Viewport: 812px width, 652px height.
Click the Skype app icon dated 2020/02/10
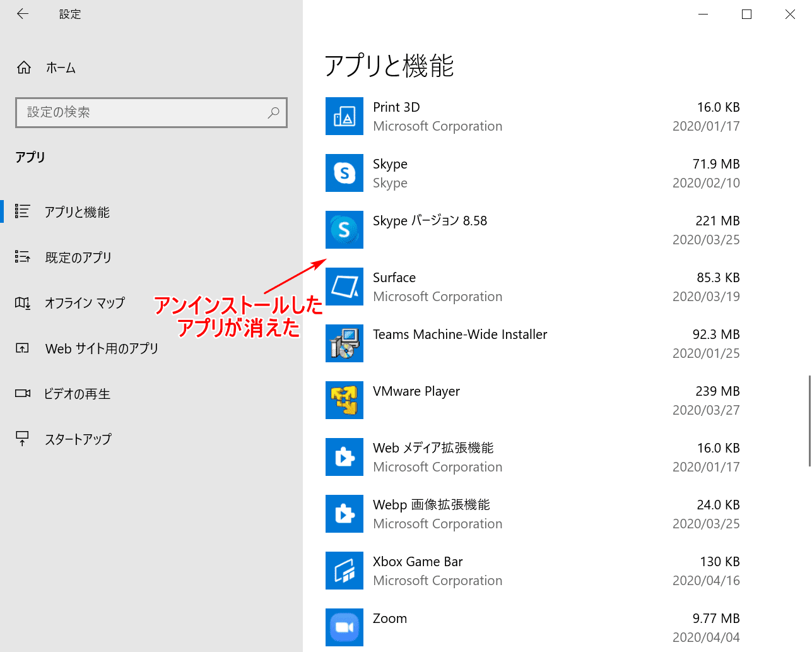pyautogui.click(x=344, y=173)
